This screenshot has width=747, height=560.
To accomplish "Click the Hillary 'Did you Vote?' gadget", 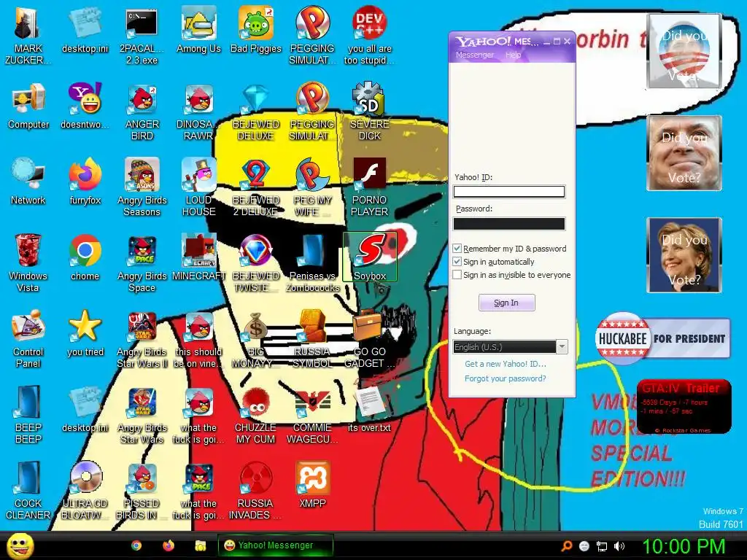I will click(x=684, y=255).
